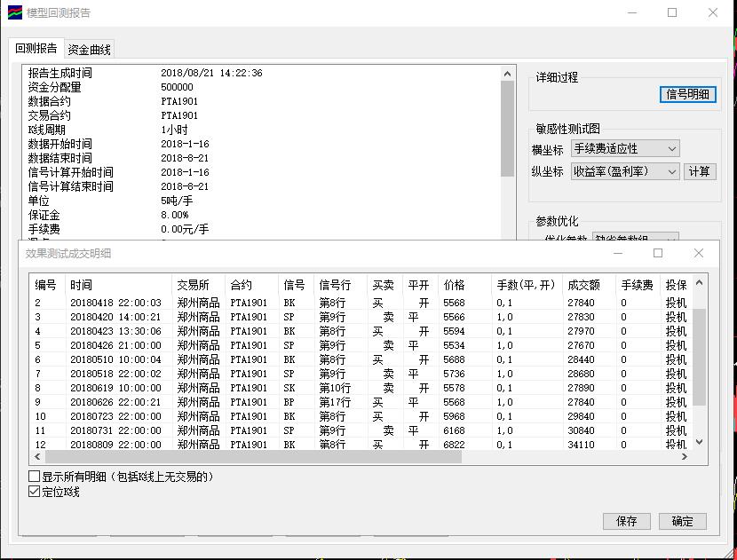Click the 计算 button
Viewport: 737px width, 560px height.
699,171
